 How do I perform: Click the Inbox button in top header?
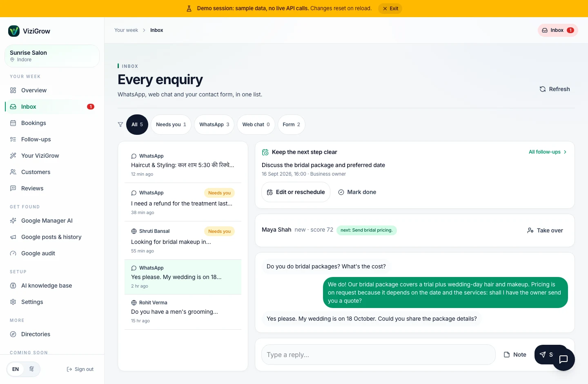point(558,30)
